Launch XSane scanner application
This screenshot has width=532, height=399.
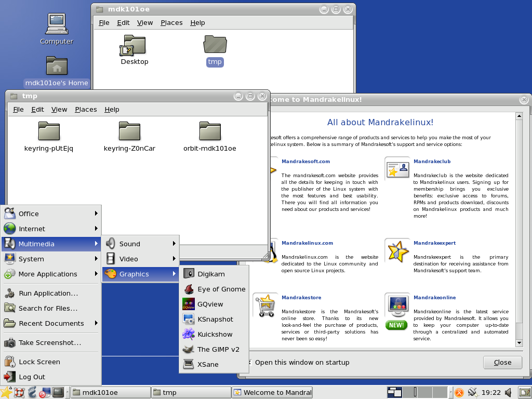(214, 364)
